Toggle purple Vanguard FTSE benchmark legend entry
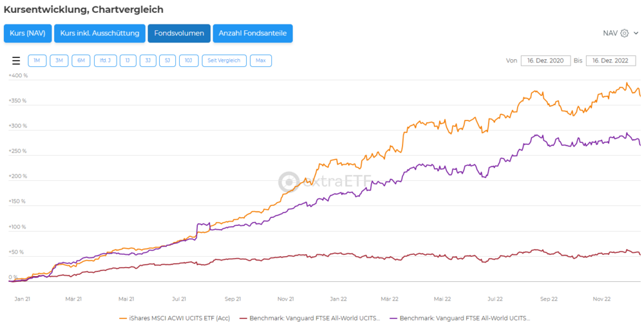 460,318
